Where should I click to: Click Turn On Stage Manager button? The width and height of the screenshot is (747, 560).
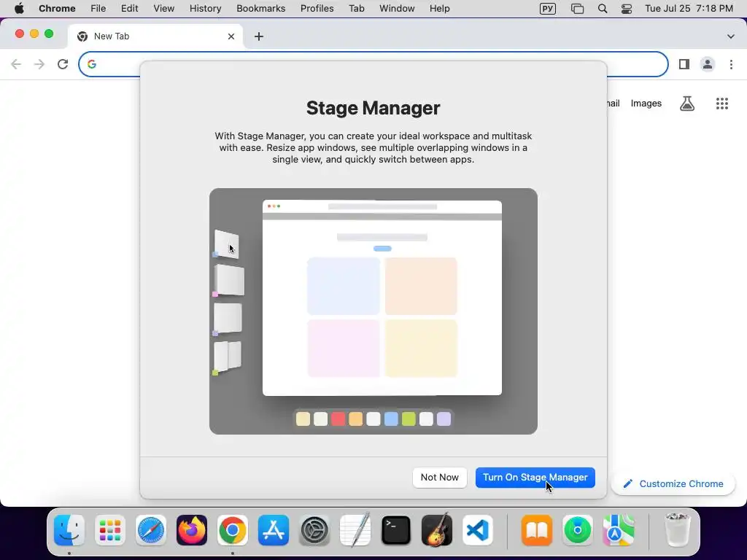point(535,477)
